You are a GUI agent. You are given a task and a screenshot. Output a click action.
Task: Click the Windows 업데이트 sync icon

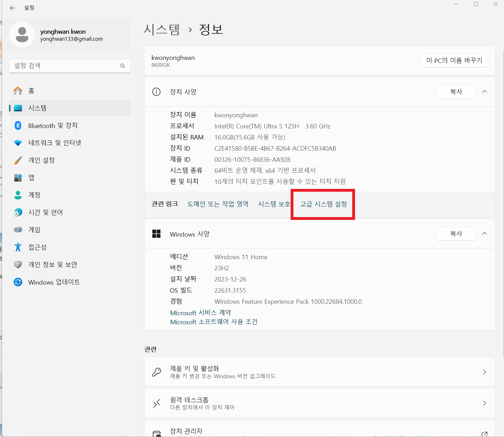(18, 282)
